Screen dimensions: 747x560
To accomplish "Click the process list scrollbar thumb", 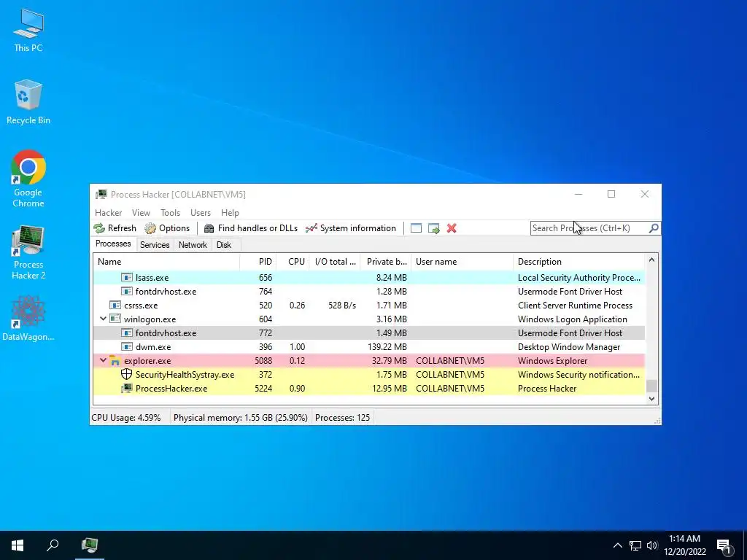I will [651, 385].
